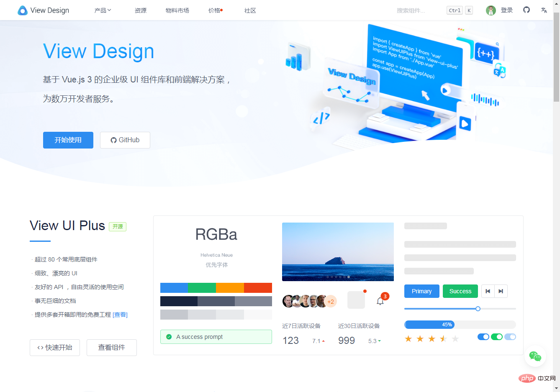Screen dimensions: 560x392
Task: Click the 开始使用 button
Action: (68, 140)
